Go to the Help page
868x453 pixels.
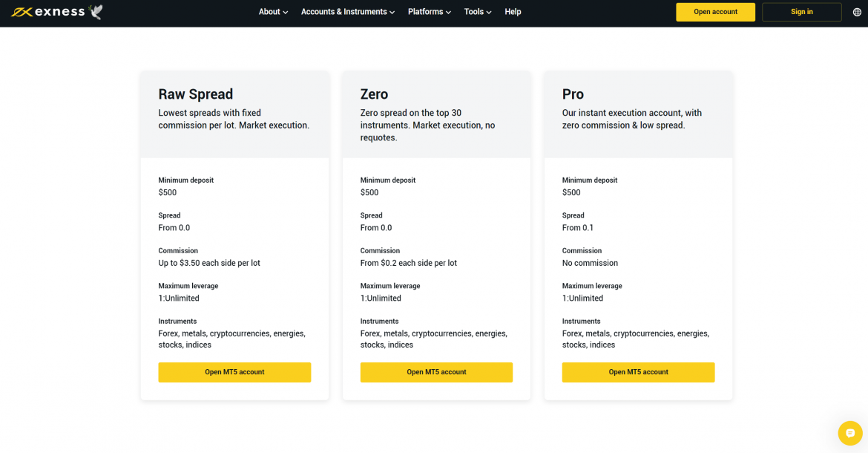[513, 12]
